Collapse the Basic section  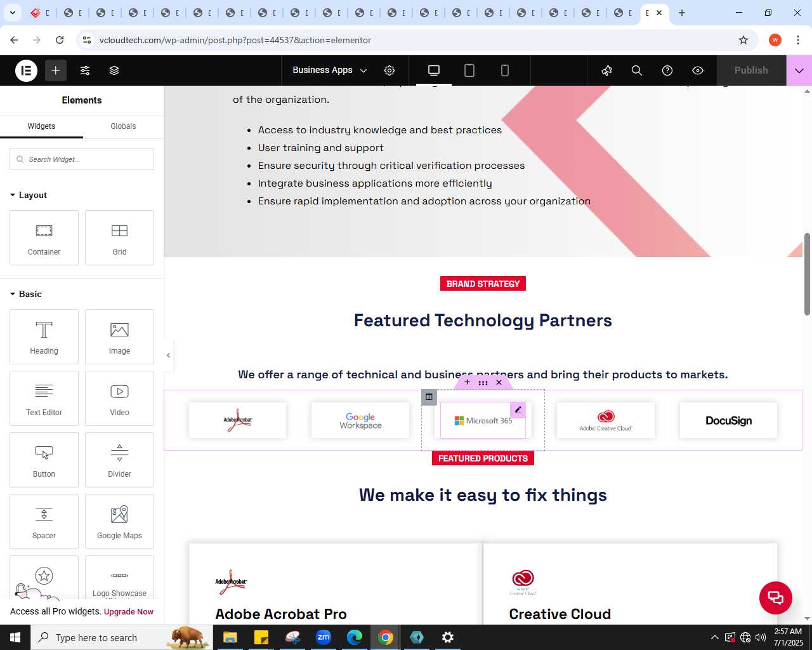coord(26,294)
